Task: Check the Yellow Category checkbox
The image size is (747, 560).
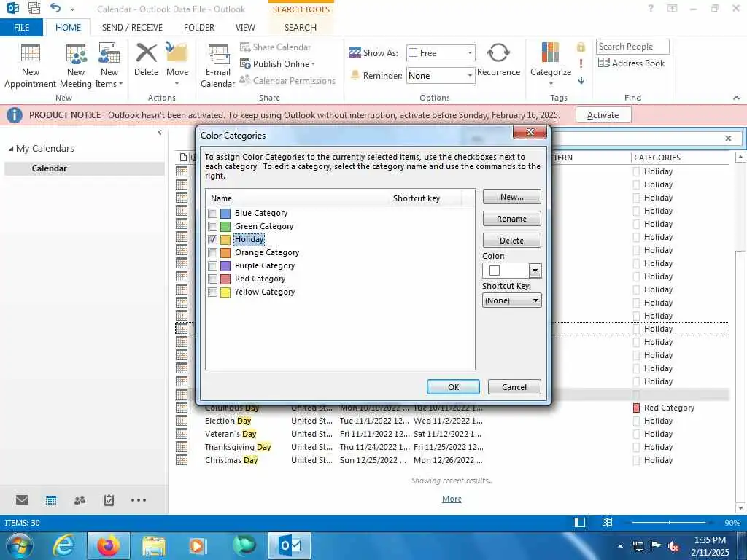Action: tap(212, 292)
